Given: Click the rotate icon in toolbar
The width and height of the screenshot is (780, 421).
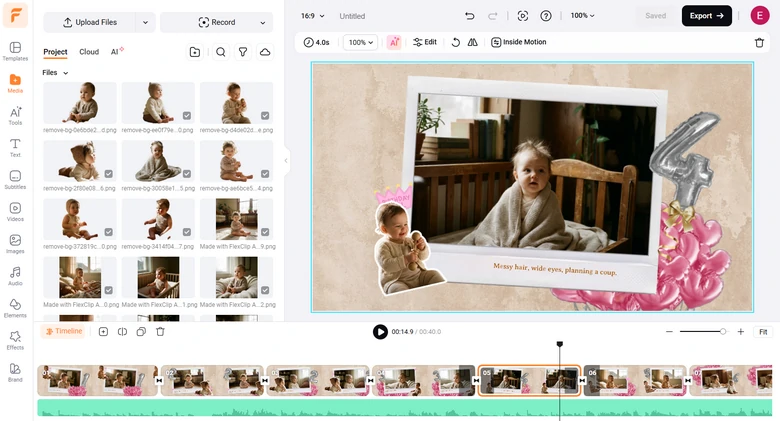Looking at the screenshot, I should click(456, 42).
